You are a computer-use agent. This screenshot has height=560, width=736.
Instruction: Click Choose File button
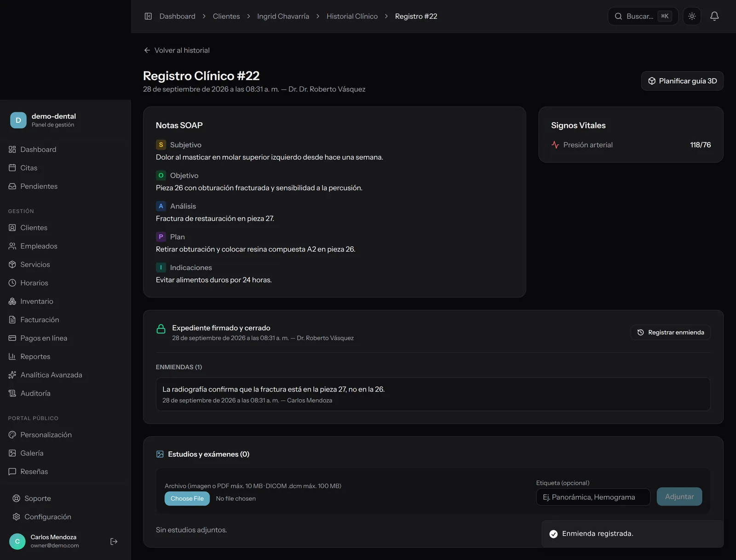(x=187, y=498)
